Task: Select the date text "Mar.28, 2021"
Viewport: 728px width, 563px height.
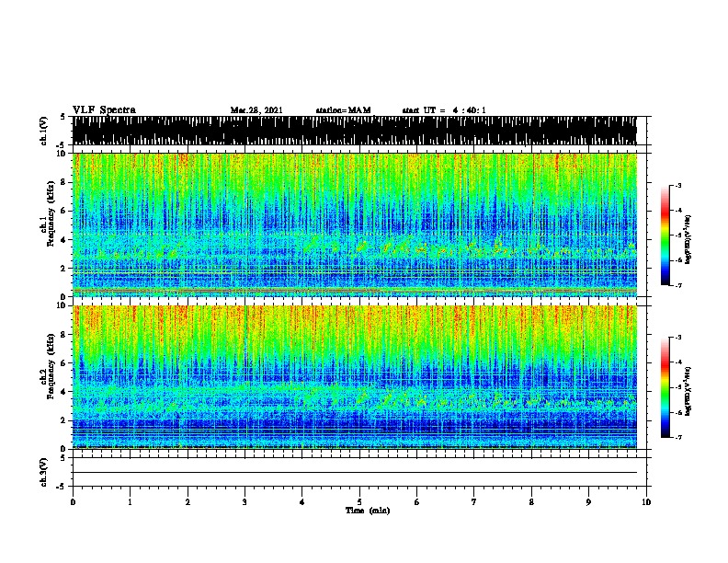Action: tap(256, 110)
